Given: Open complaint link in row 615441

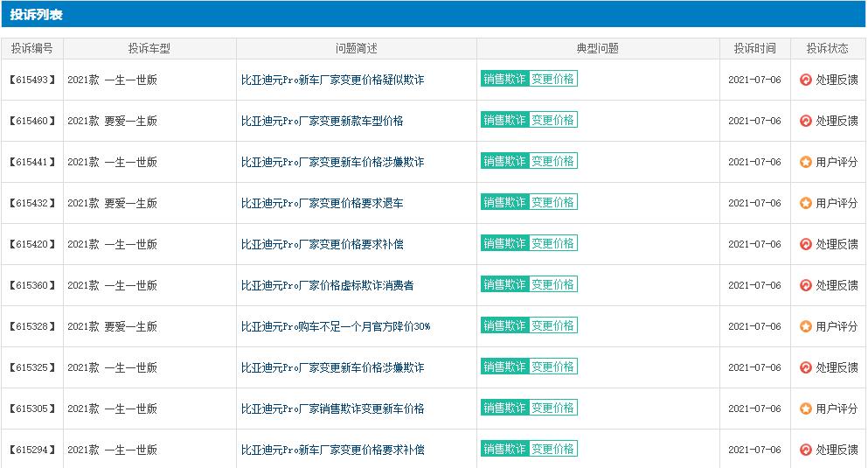Looking at the screenshot, I should tap(333, 163).
